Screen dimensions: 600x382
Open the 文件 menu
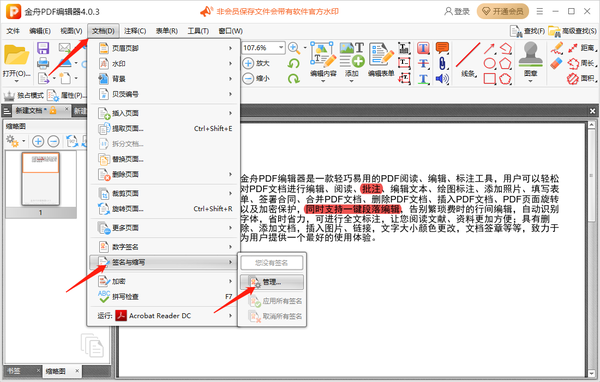click(x=13, y=31)
